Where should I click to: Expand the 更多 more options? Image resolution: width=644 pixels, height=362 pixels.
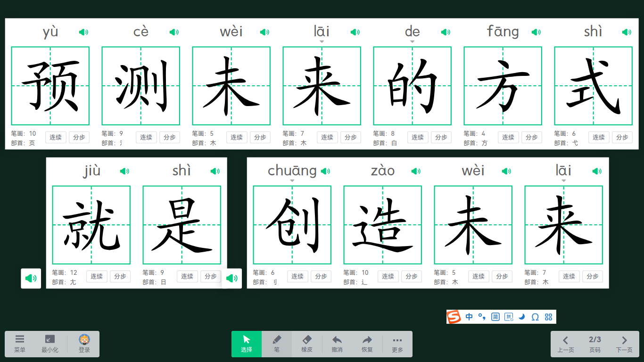click(x=397, y=344)
